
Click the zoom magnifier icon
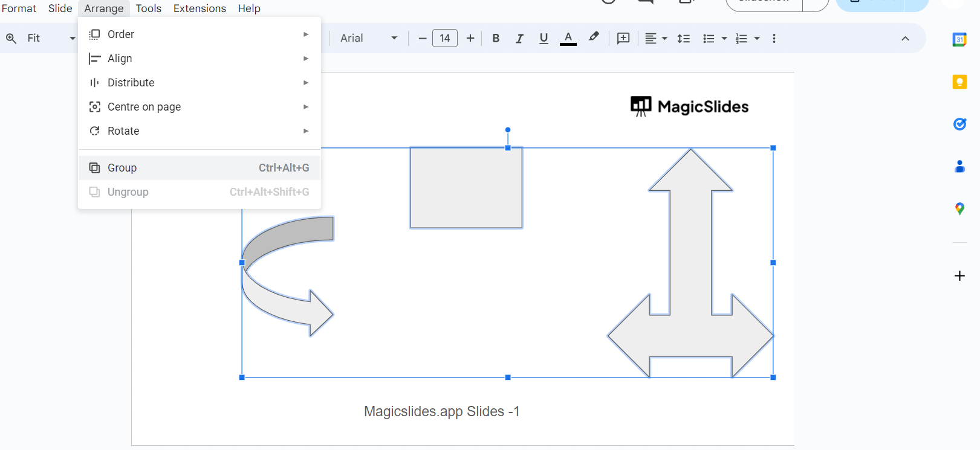(x=11, y=38)
